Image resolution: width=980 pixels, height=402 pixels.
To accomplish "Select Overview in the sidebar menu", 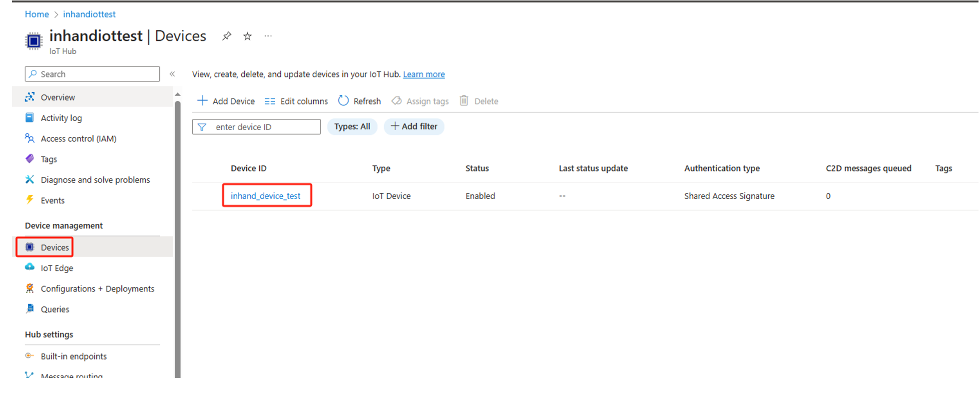I will (58, 97).
